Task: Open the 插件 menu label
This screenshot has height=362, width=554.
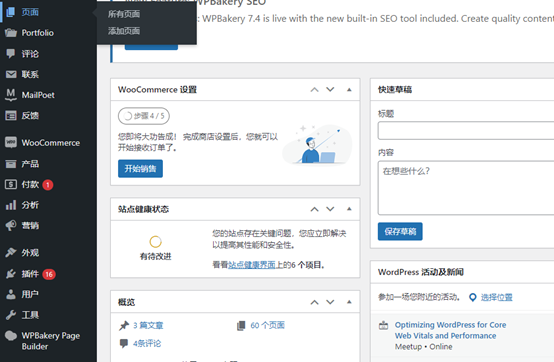Action: click(x=30, y=274)
